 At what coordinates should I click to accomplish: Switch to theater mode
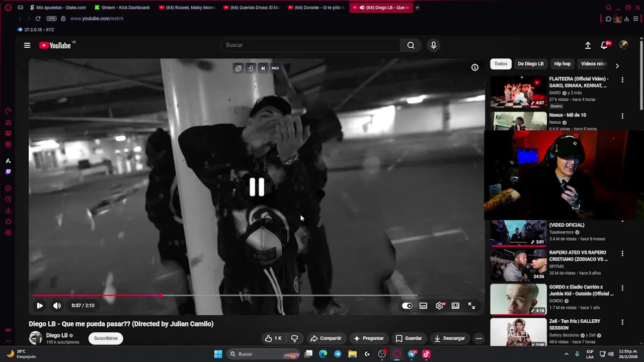455,306
